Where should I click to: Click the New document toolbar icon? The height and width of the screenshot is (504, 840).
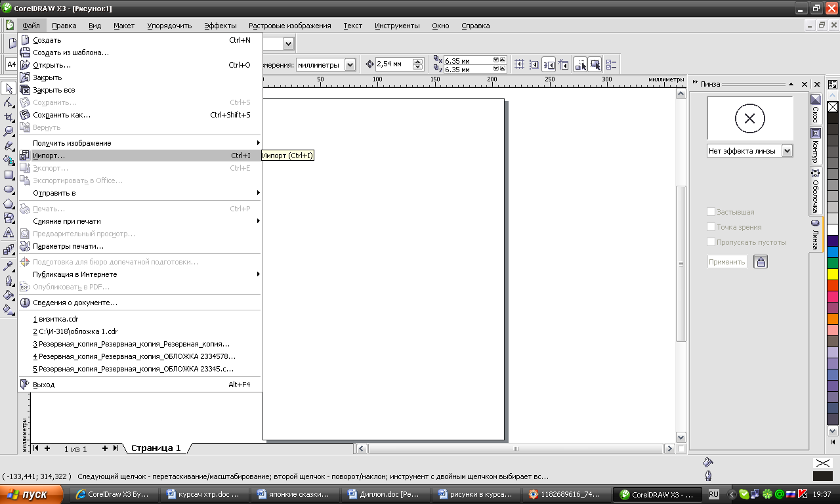point(12,43)
